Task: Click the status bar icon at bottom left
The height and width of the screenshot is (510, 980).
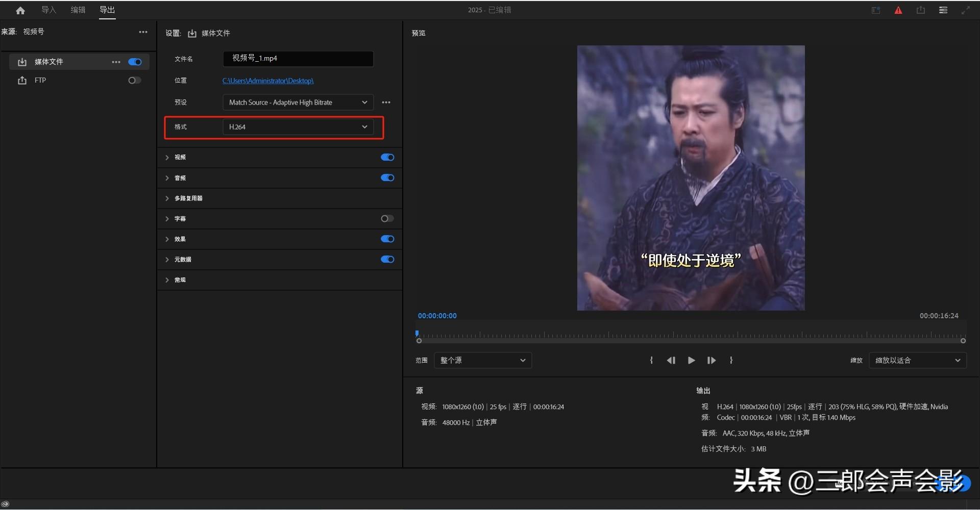Action: coord(5,504)
